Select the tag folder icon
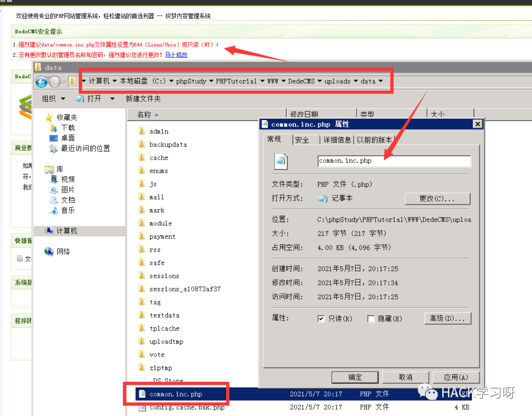Screen dimensions: 532x416 [142, 302]
